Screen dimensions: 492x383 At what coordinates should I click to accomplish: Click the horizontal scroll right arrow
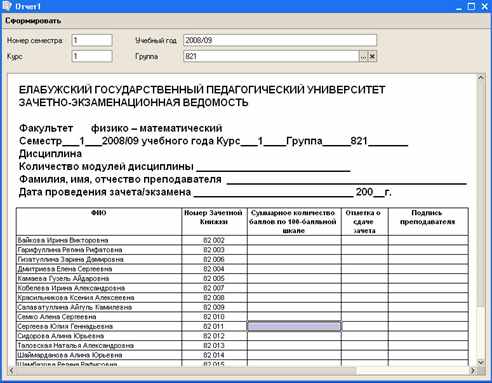point(473,371)
